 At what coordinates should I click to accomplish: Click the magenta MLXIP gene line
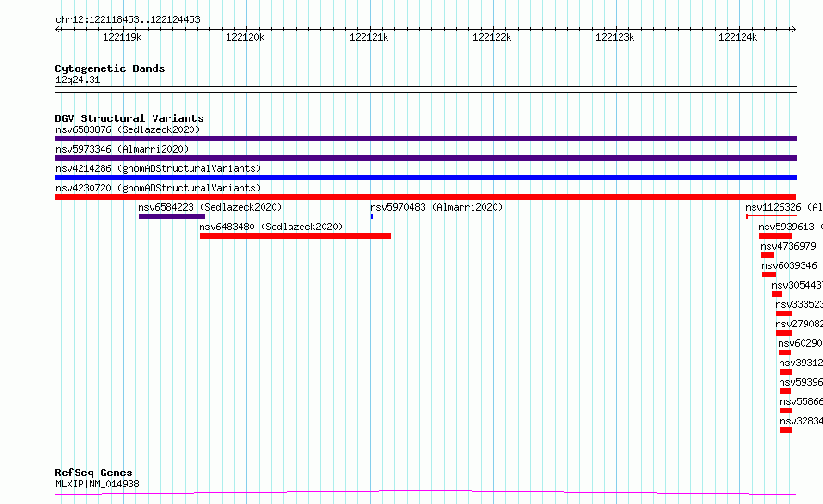pos(425,493)
